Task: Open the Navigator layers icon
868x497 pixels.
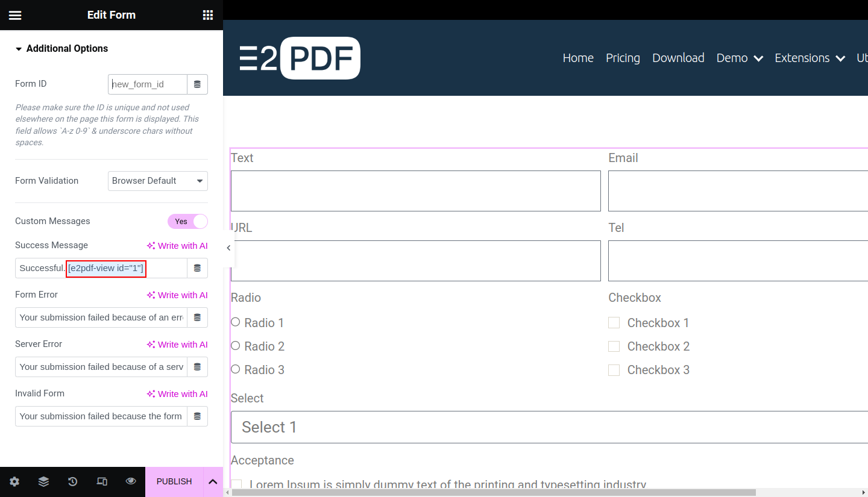Action: [x=43, y=481]
